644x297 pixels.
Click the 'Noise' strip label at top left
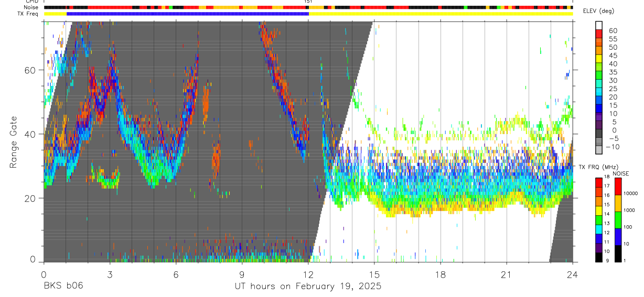(31, 7)
